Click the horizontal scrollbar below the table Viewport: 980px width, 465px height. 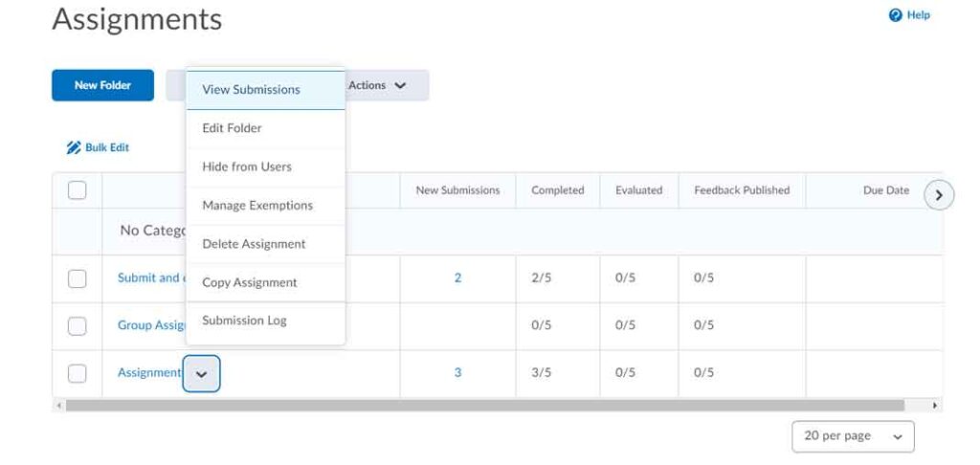(x=479, y=406)
